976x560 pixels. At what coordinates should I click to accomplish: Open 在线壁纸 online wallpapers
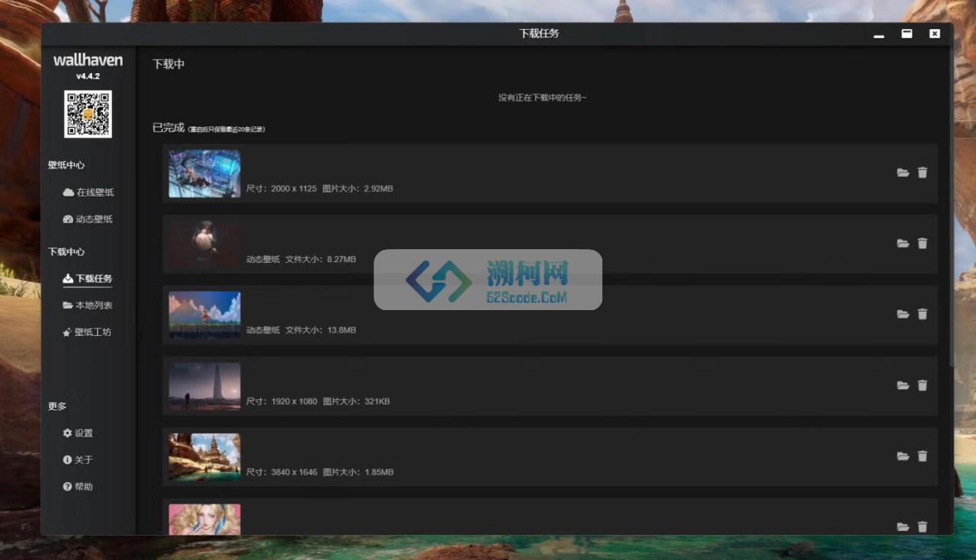tap(88, 193)
